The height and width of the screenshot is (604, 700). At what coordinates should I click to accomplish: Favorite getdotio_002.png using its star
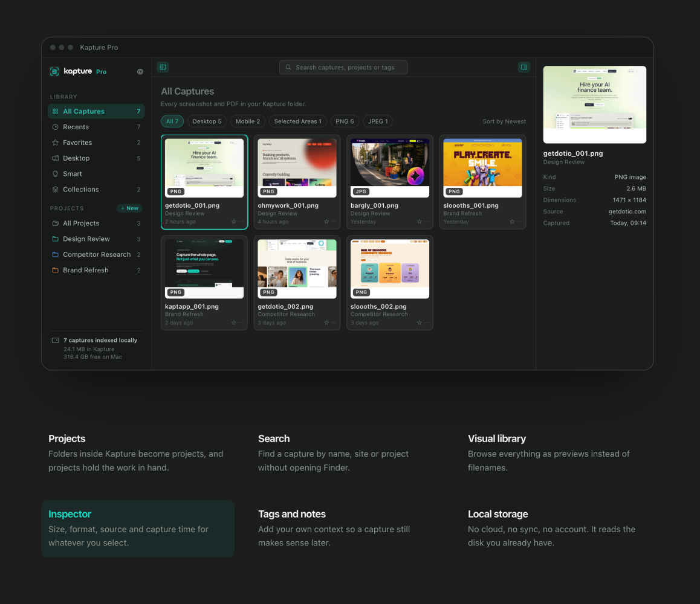326,323
